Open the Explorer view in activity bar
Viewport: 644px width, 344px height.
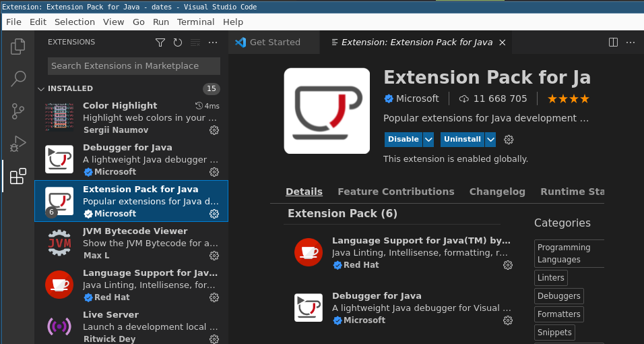pos(18,47)
